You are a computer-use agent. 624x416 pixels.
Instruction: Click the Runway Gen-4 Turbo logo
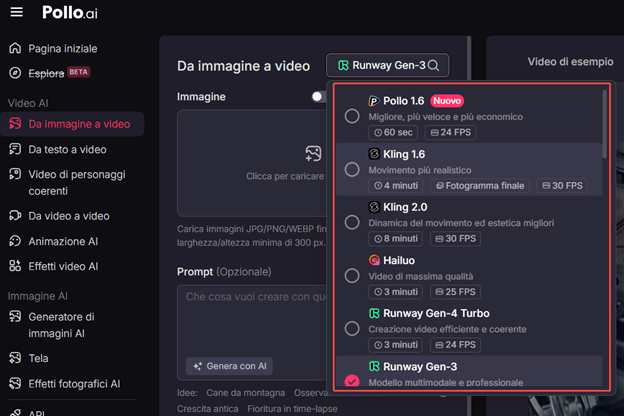(374, 313)
